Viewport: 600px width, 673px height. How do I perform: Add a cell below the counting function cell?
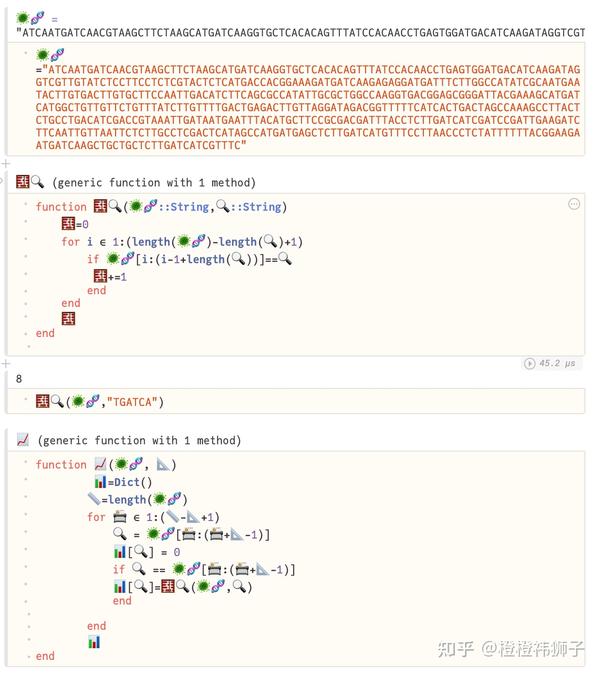[x=6, y=363]
